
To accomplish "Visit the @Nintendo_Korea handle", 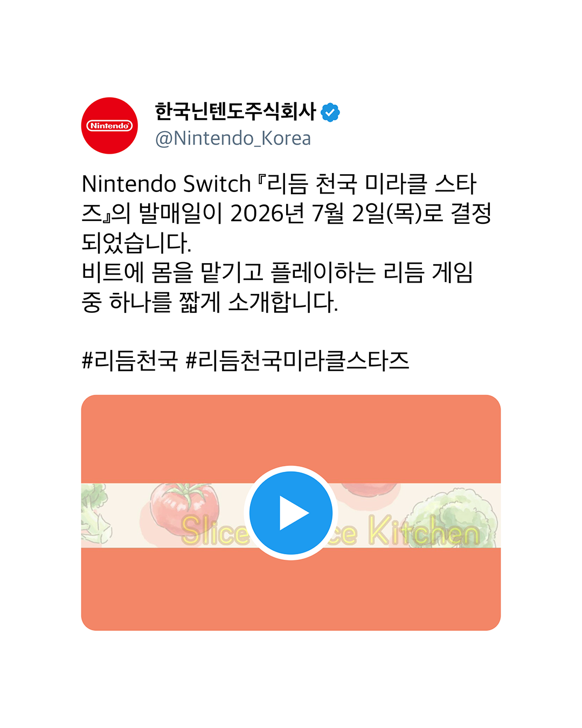I will tap(233, 139).
